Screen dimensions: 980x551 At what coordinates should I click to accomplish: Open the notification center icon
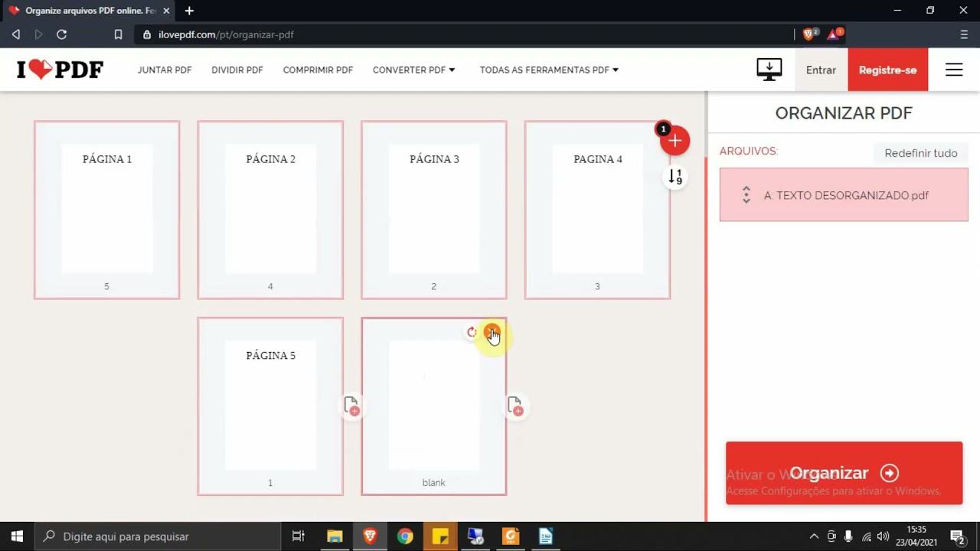click(957, 536)
